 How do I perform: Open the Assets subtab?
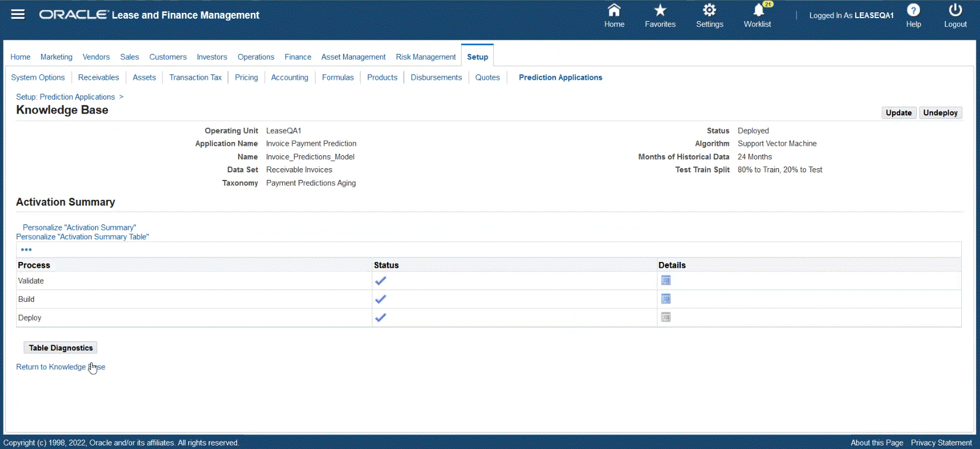click(x=144, y=77)
